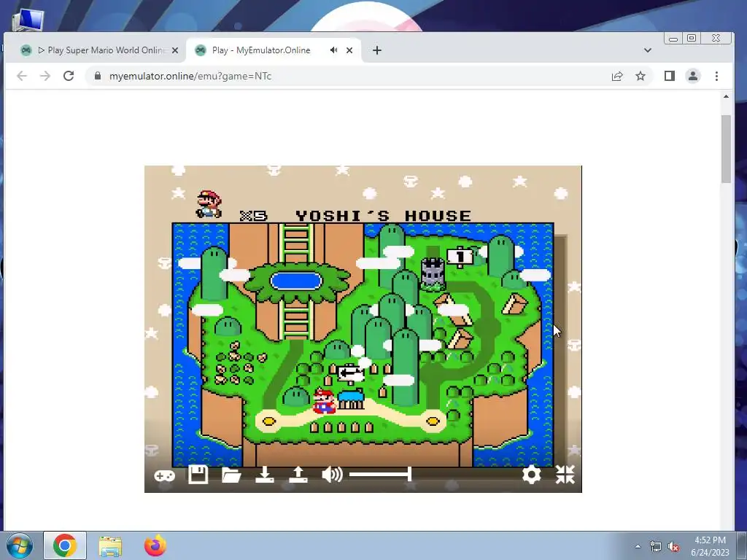Viewport: 747px width, 560px height.
Task: Click the download arrow icon in emulator bar
Action: click(x=264, y=475)
